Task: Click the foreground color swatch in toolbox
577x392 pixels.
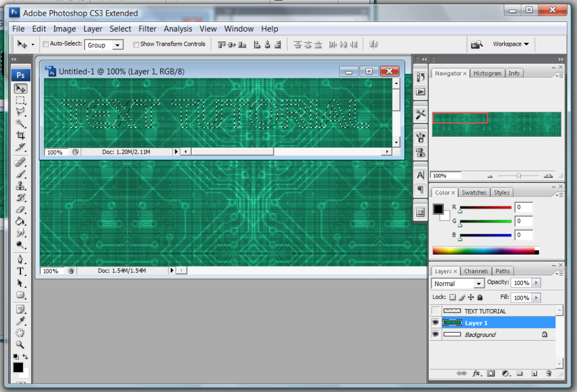Action: tap(18, 368)
